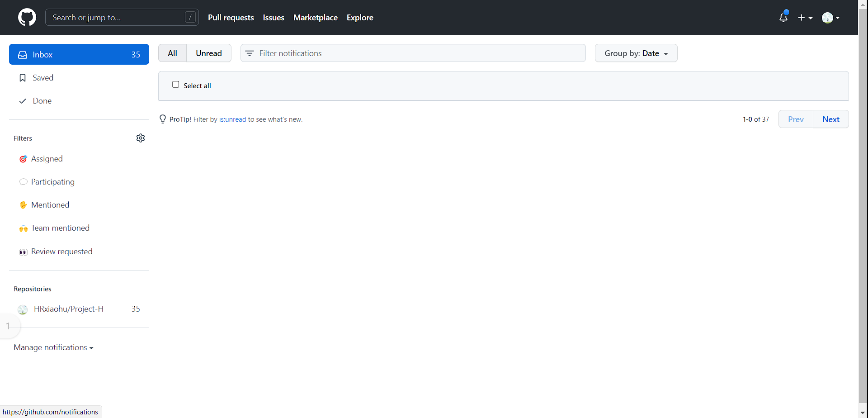This screenshot has height=418, width=868.
Task: Open Saved notifications
Action: point(79,78)
